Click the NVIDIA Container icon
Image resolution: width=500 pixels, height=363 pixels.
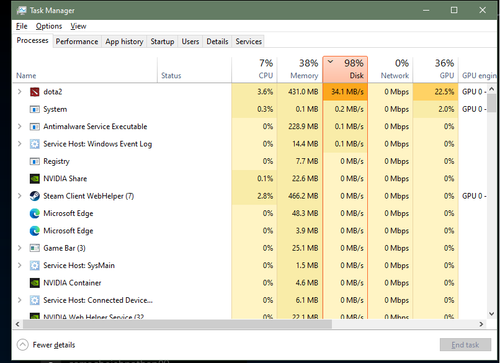point(35,283)
